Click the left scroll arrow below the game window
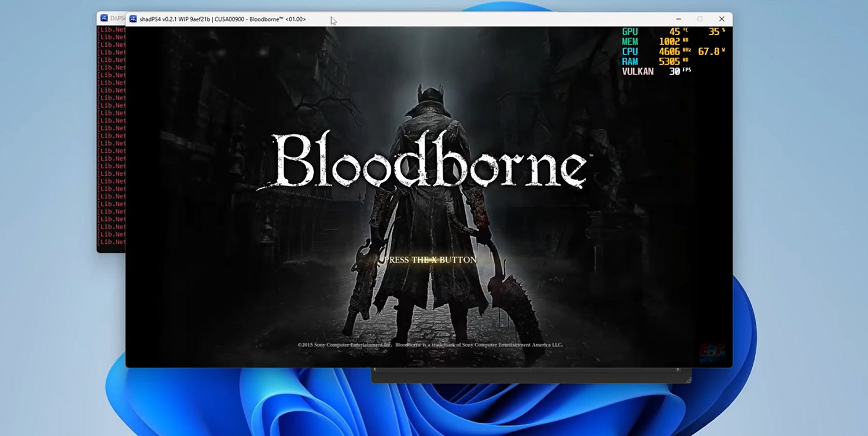The height and width of the screenshot is (436, 868). tap(374, 370)
